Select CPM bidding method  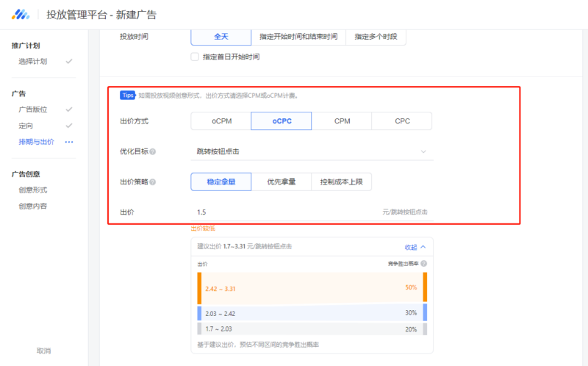click(x=342, y=121)
